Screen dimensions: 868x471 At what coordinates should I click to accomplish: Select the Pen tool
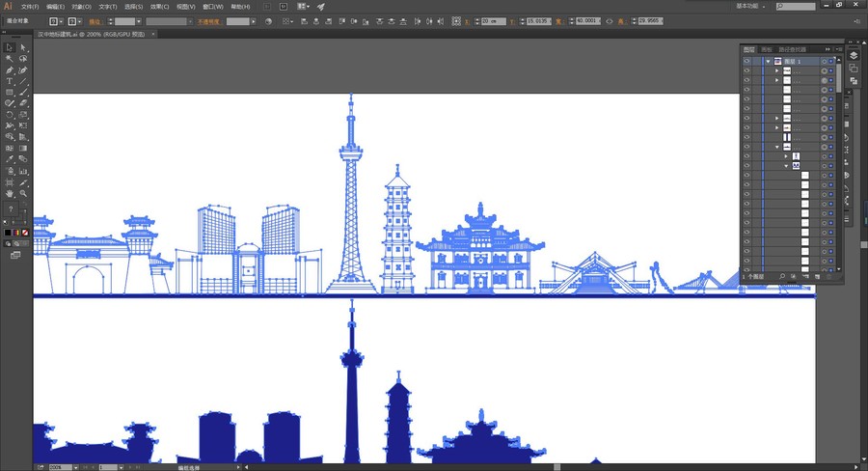coord(10,70)
